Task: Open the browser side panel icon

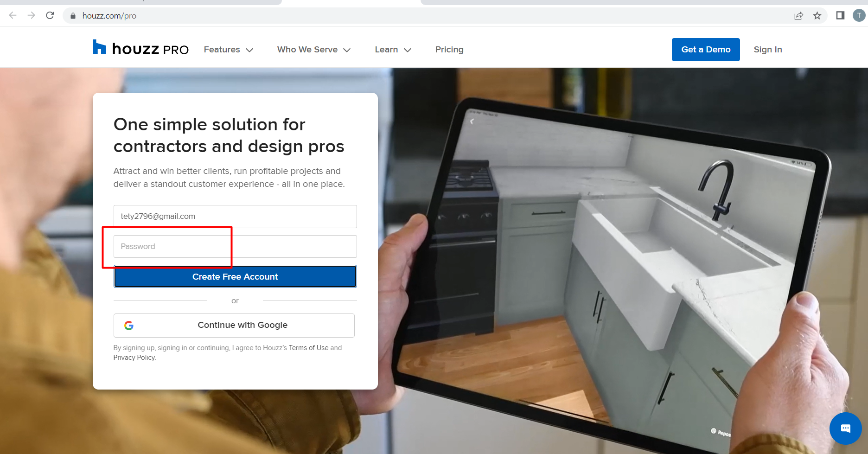Action: point(840,16)
